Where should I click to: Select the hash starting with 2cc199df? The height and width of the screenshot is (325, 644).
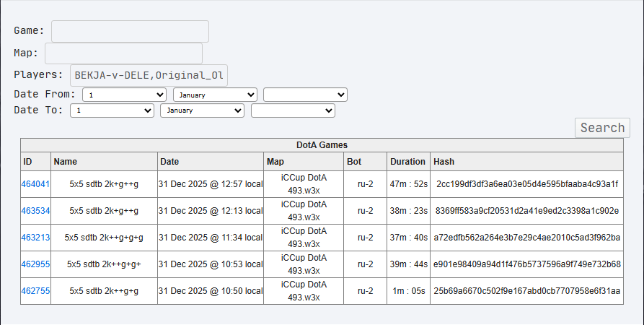(x=526, y=184)
